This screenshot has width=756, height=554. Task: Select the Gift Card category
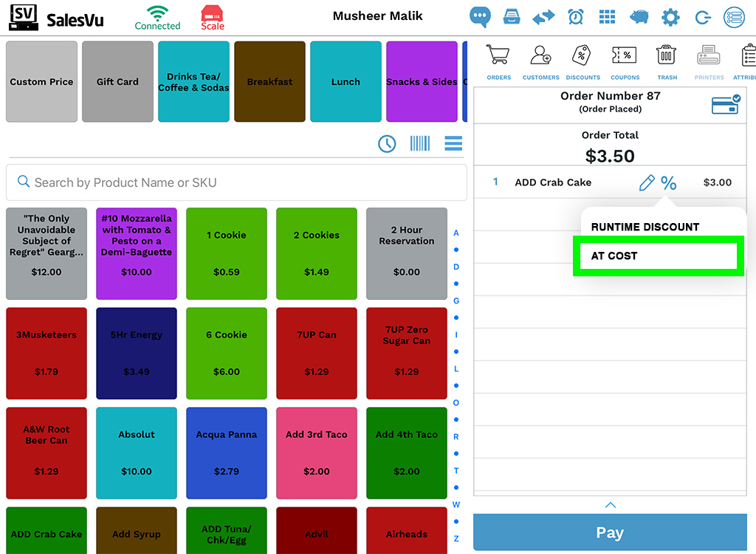point(117,81)
